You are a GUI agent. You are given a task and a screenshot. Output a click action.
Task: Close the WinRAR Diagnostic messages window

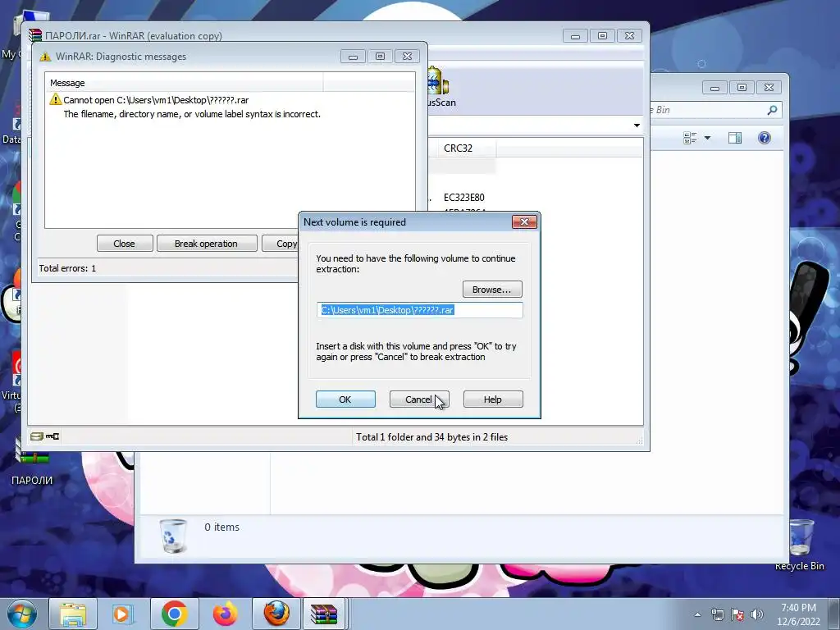point(407,57)
